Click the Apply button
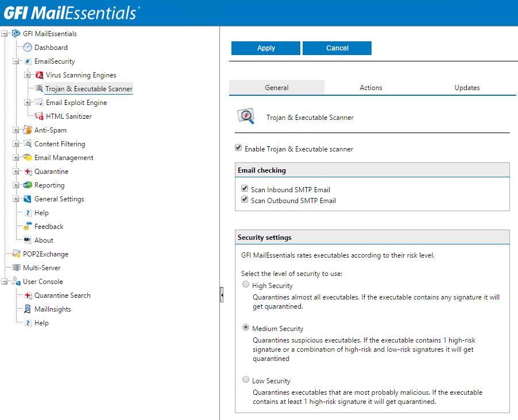 pyautogui.click(x=266, y=48)
